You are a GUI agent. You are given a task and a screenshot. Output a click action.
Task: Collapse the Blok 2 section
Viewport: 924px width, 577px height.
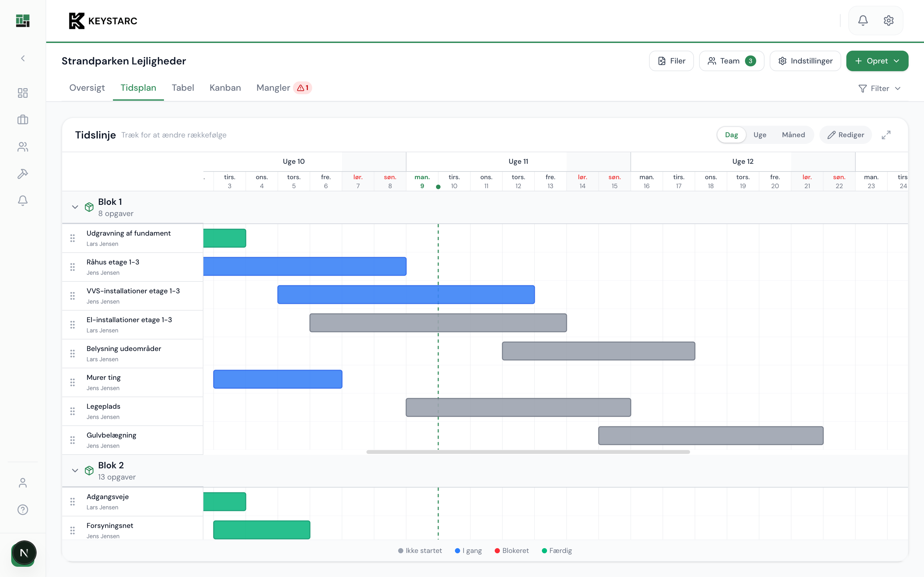[75, 471]
